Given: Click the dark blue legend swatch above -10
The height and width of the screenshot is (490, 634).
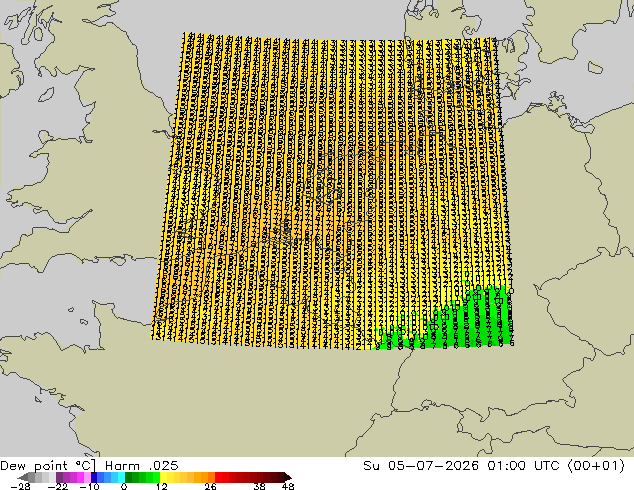Looking at the screenshot, I should pyautogui.click(x=94, y=477).
